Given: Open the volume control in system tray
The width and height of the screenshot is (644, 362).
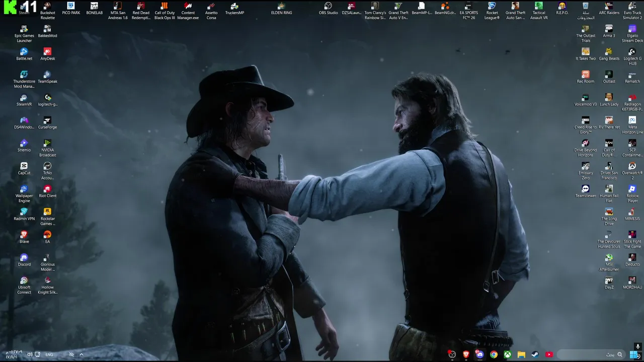Looking at the screenshot, I should (x=29, y=354).
